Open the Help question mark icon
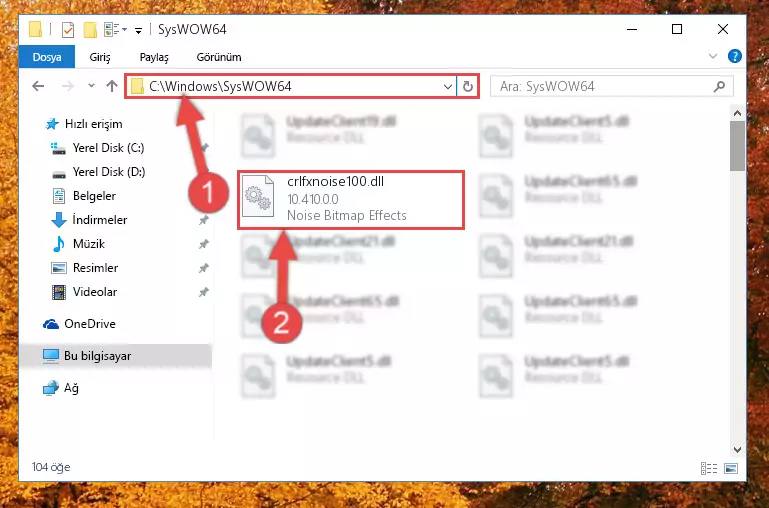 tap(734, 56)
